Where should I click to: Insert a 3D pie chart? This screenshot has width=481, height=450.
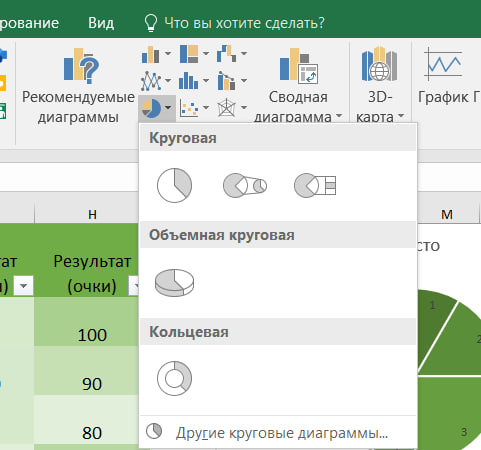pyautogui.click(x=174, y=283)
